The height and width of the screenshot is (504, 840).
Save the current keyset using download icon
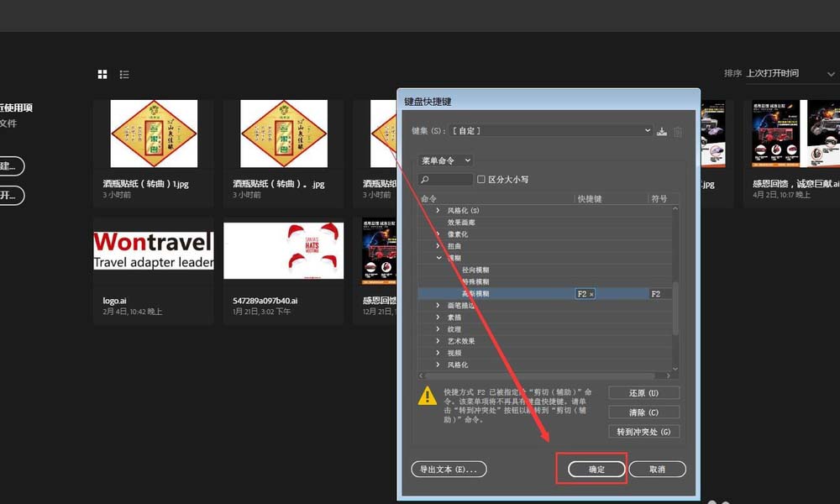662,133
